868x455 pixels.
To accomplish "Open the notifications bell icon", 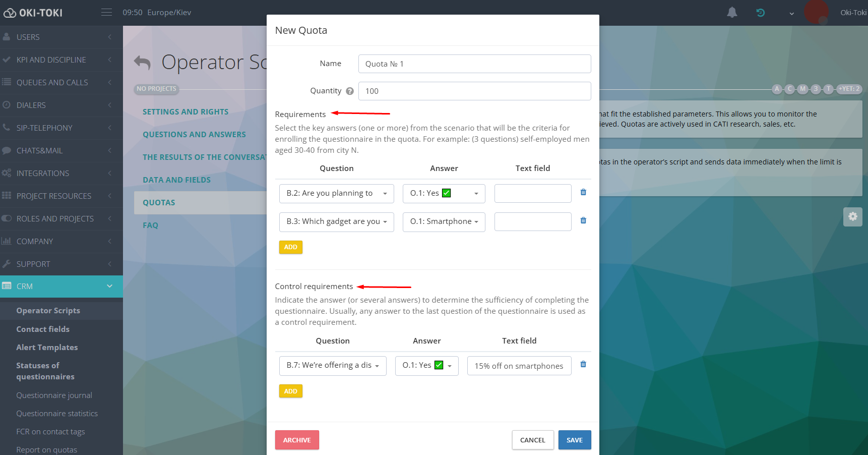I will click(x=732, y=13).
